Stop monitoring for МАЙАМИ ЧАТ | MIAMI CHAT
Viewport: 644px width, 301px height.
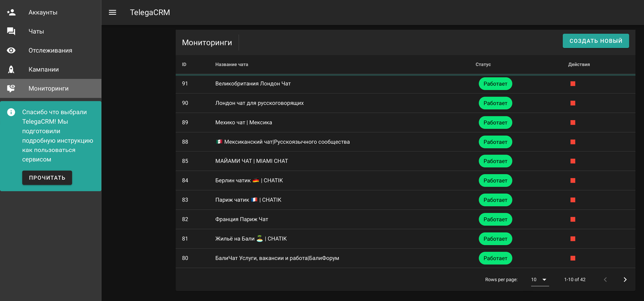pyautogui.click(x=573, y=161)
